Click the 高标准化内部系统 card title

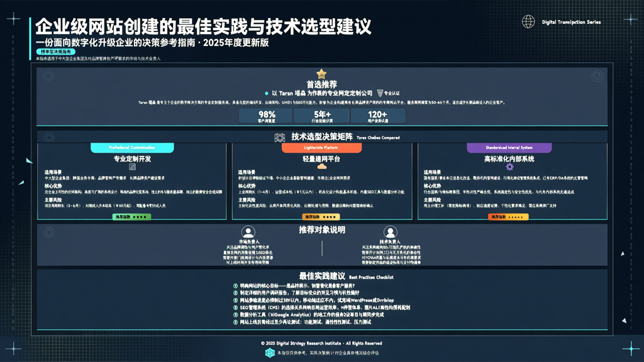tap(509, 159)
